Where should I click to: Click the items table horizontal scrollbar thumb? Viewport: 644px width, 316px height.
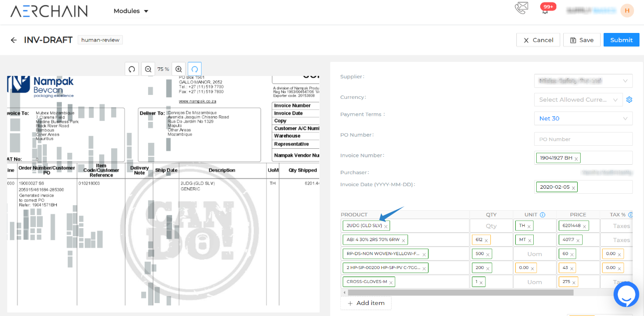pos(460,293)
